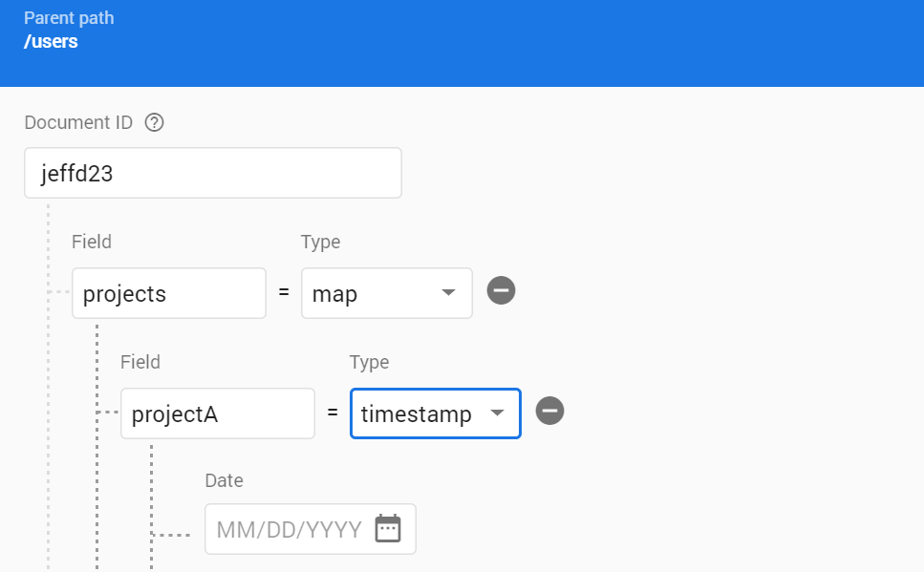The image size is (924, 572).
Task: Click the 'Type' label above map
Action: click(x=320, y=242)
